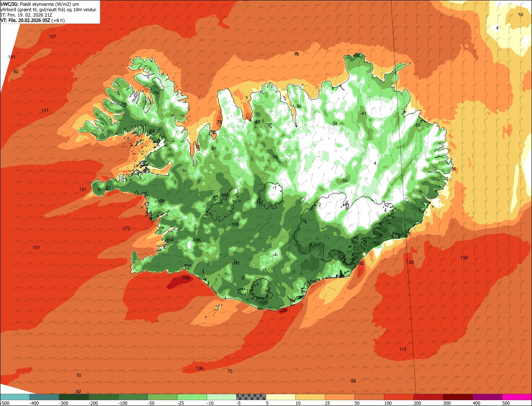Screen dimensions: 532x406
Task: Select the legend label 300
Action: [447, 403]
